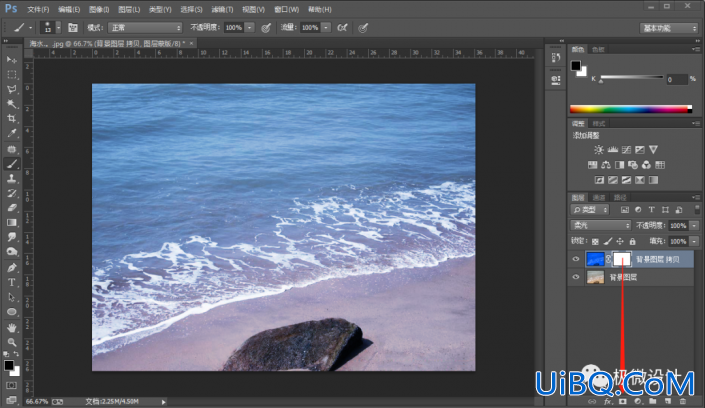Open brush flow slider arrow
Viewport: 705px width, 408px height.
tap(326, 28)
